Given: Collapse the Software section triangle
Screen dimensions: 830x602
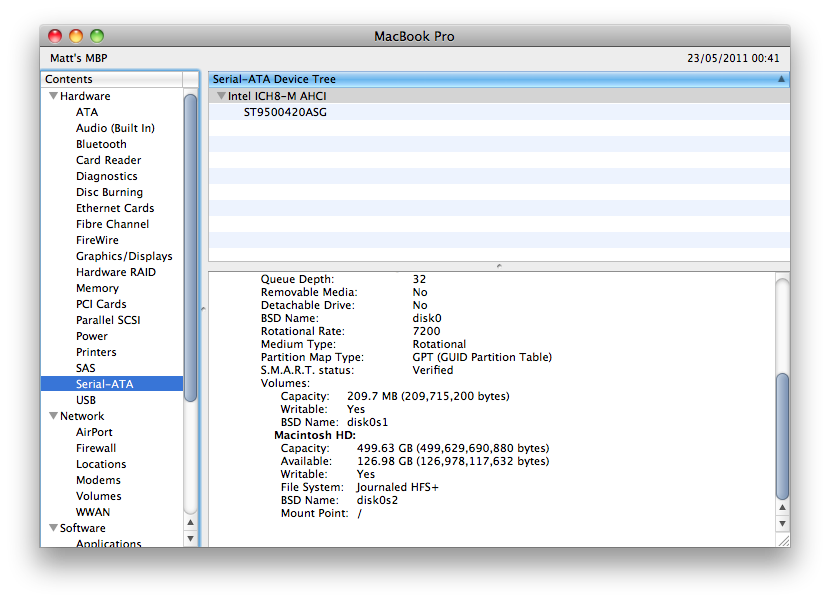Looking at the screenshot, I should tap(53, 527).
